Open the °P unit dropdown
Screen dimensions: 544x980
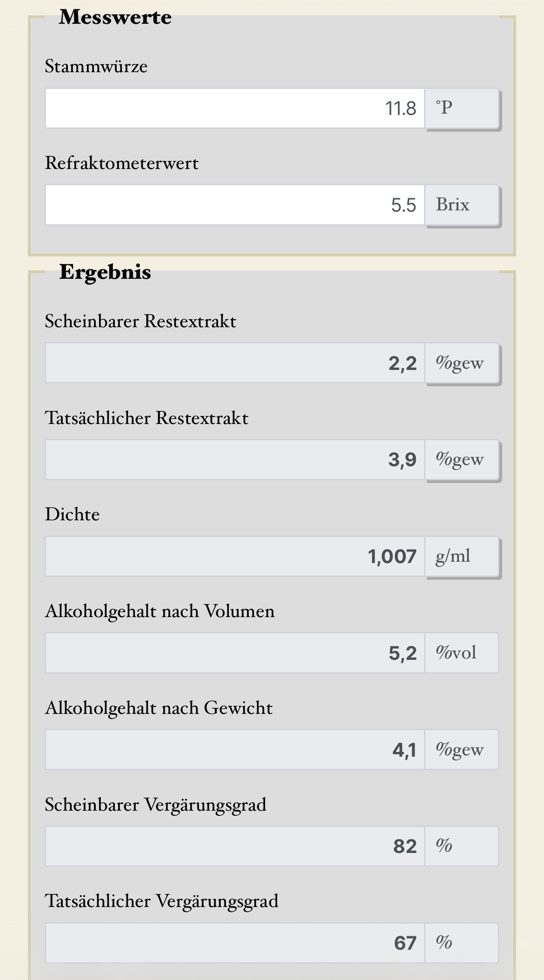coord(462,108)
